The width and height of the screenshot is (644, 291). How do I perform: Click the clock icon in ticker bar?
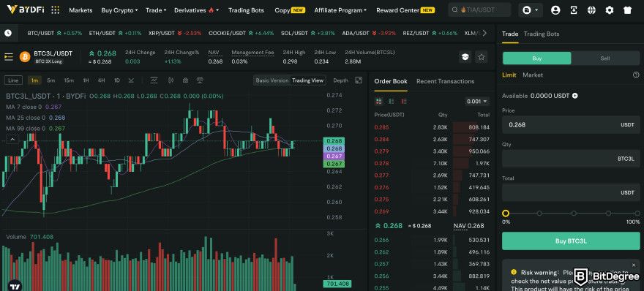(x=8, y=33)
